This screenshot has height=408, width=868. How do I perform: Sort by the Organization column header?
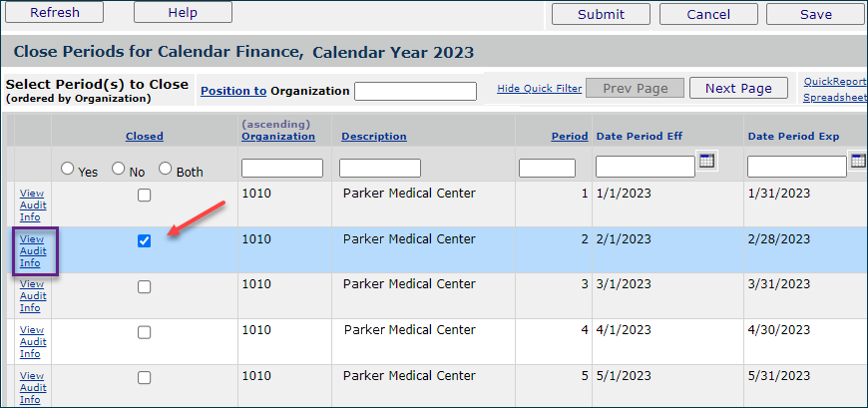coord(277,137)
